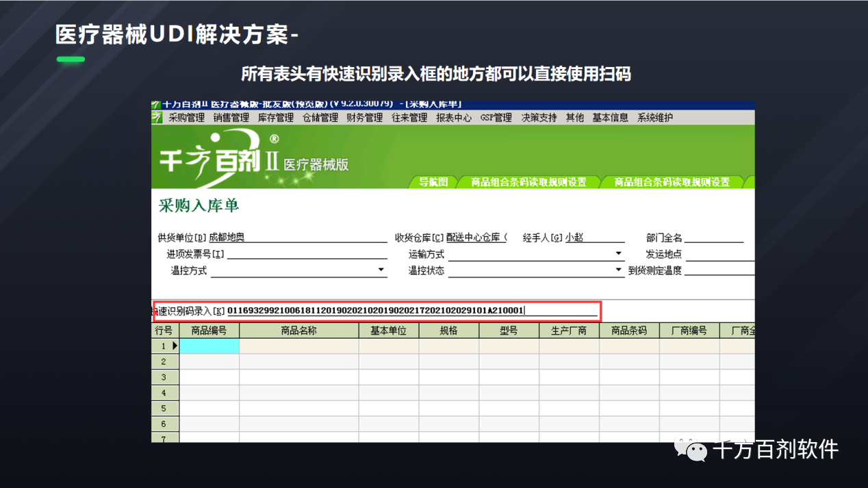This screenshot has height=488, width=868.
Task: Select row number 1 in the grid
Action: pyautogui.click(x=165, y=346)
